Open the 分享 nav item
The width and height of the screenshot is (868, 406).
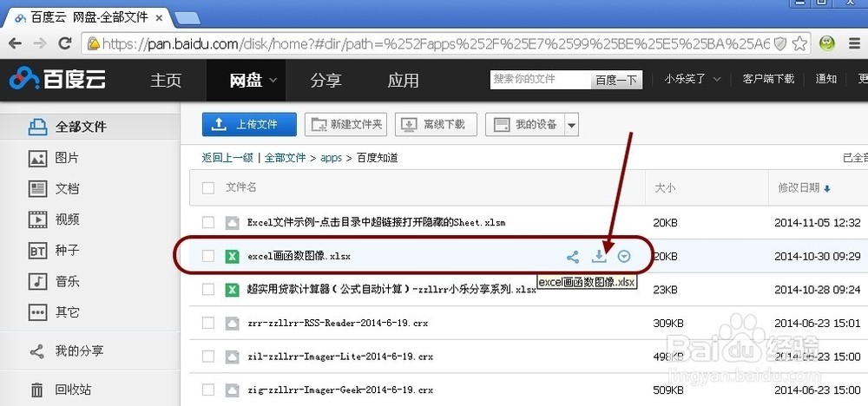click(x=326, y=80)
